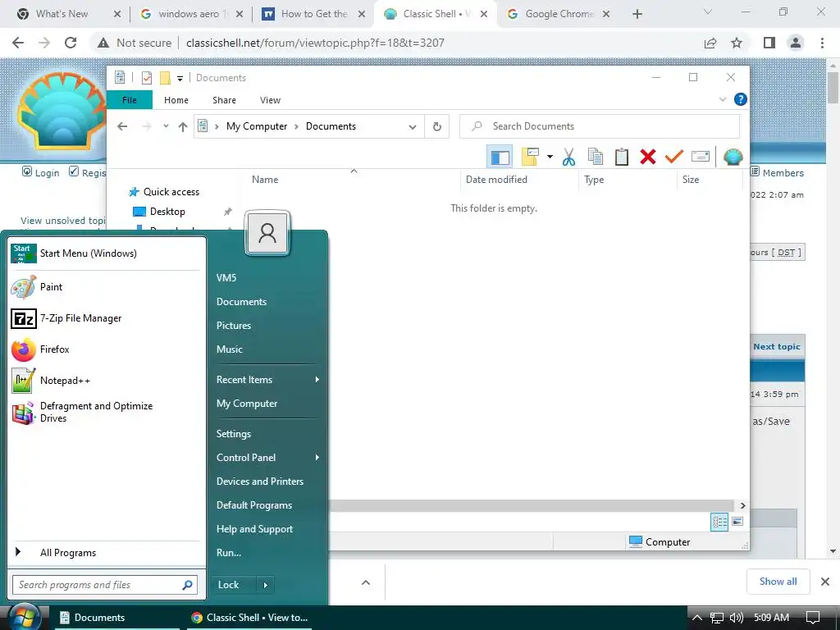The image size is (840, 630).
Task: Expand Control Panel submenu
Action: point(267,458)
